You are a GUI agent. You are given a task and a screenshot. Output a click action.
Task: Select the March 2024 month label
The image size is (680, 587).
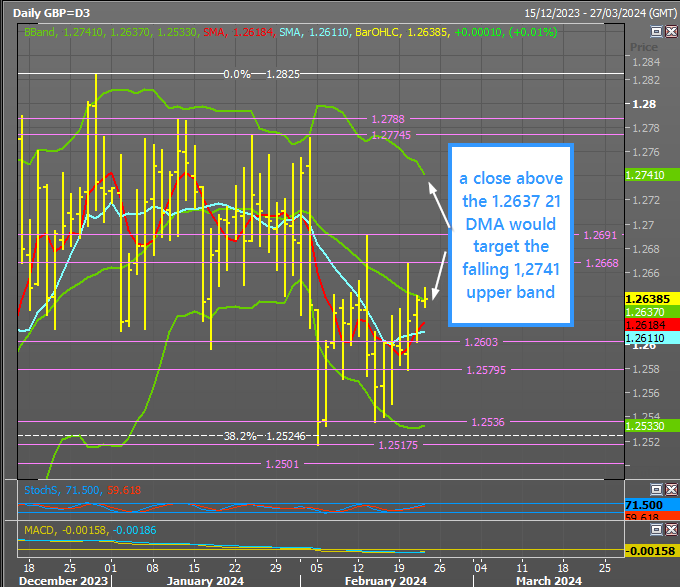549,580
